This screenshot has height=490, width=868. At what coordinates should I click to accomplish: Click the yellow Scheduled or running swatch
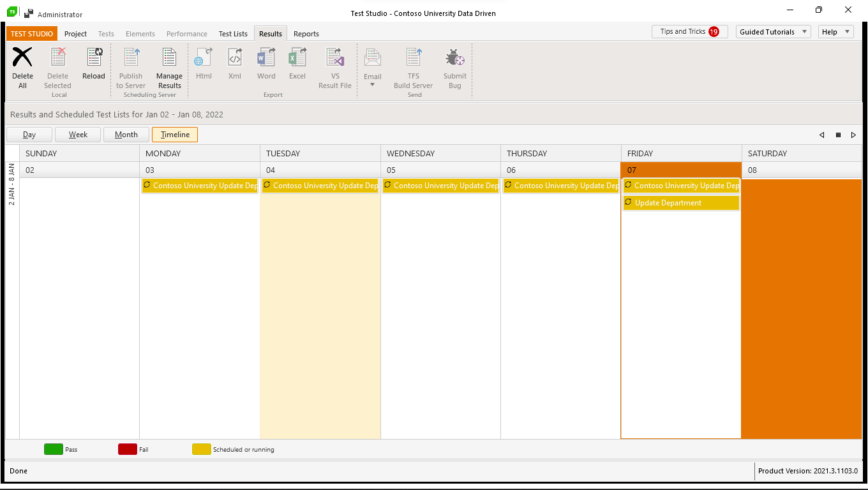click(202, 449)
